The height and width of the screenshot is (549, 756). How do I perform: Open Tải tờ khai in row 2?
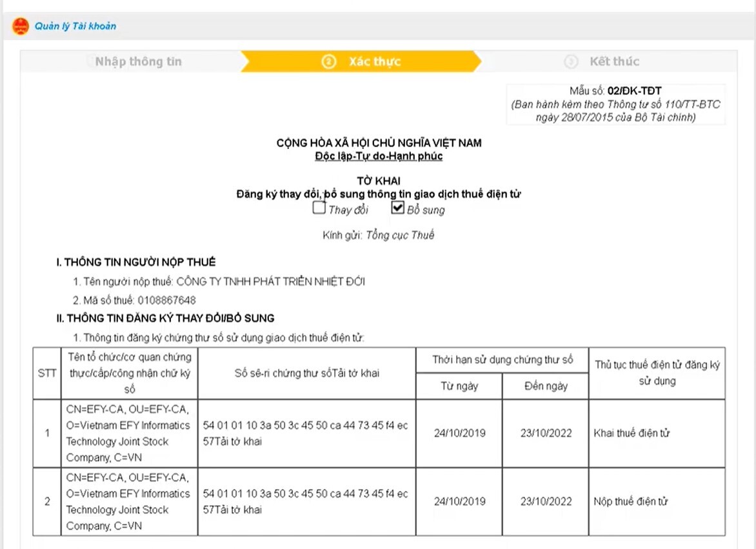[x=238, y=510]
